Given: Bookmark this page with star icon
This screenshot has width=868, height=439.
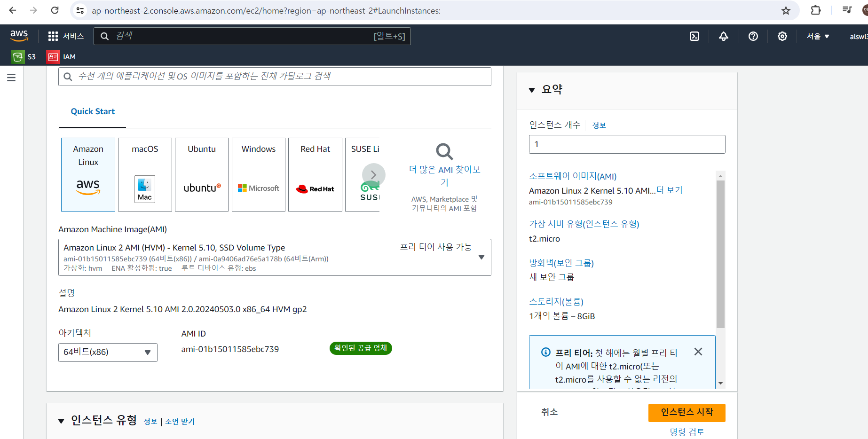Looking at the screenshot, I should (786, 10).
